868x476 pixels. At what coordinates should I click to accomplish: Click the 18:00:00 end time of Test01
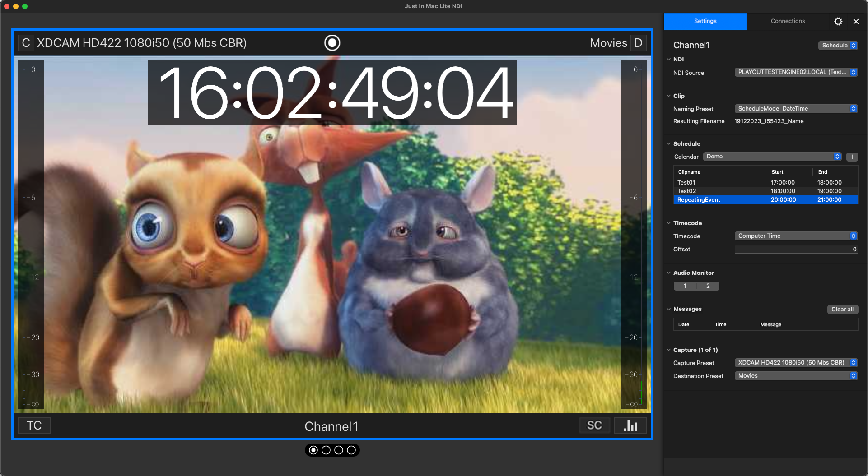click(829, 183)
